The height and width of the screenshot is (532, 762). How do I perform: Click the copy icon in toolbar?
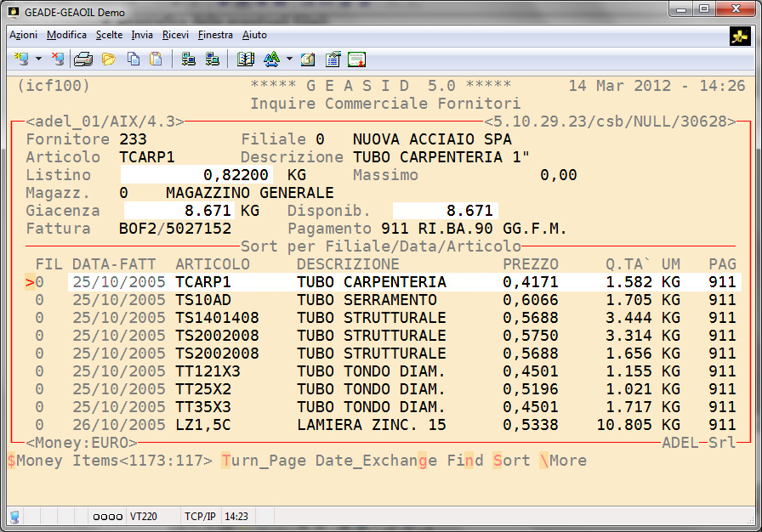click(x=133, y=59)
